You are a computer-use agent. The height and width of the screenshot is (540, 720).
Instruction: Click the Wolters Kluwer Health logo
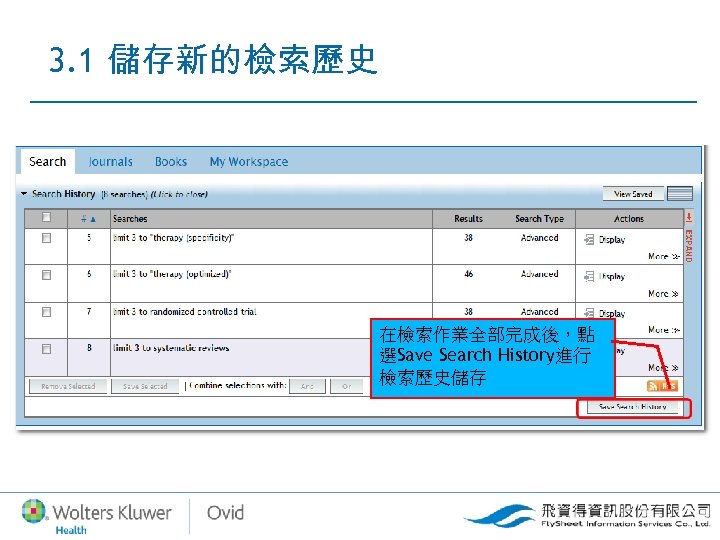click(96, 517)
